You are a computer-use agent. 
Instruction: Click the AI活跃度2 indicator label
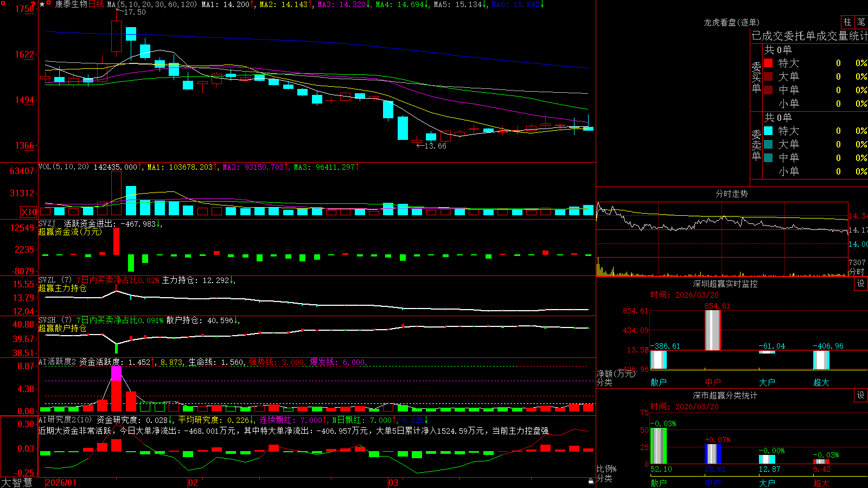(x=58, y=362)
